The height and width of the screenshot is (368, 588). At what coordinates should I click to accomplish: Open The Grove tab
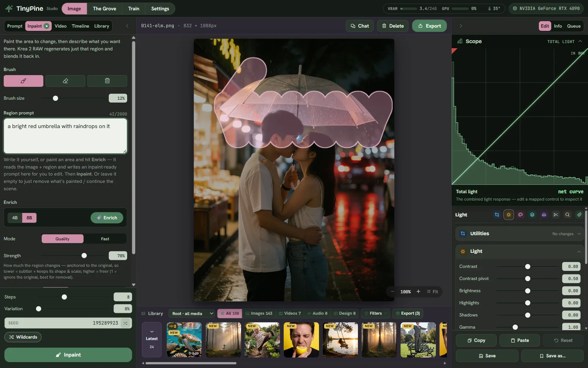104,8
